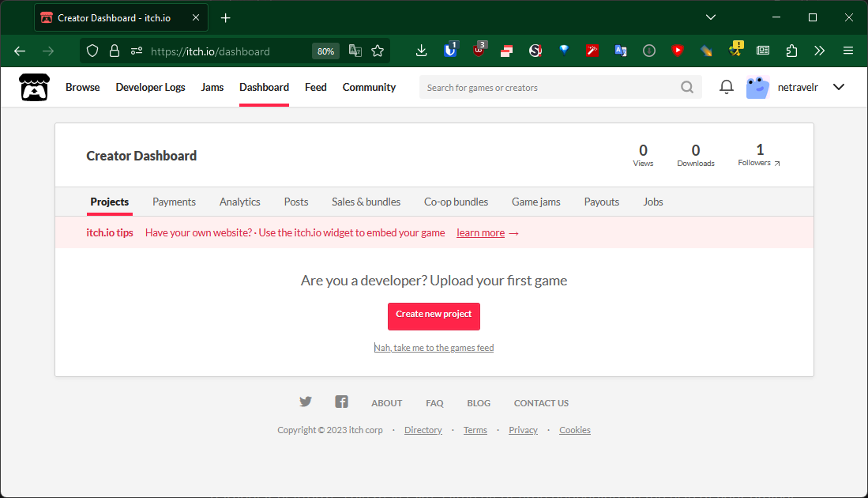Open the Directory footer link

point(423,430)
